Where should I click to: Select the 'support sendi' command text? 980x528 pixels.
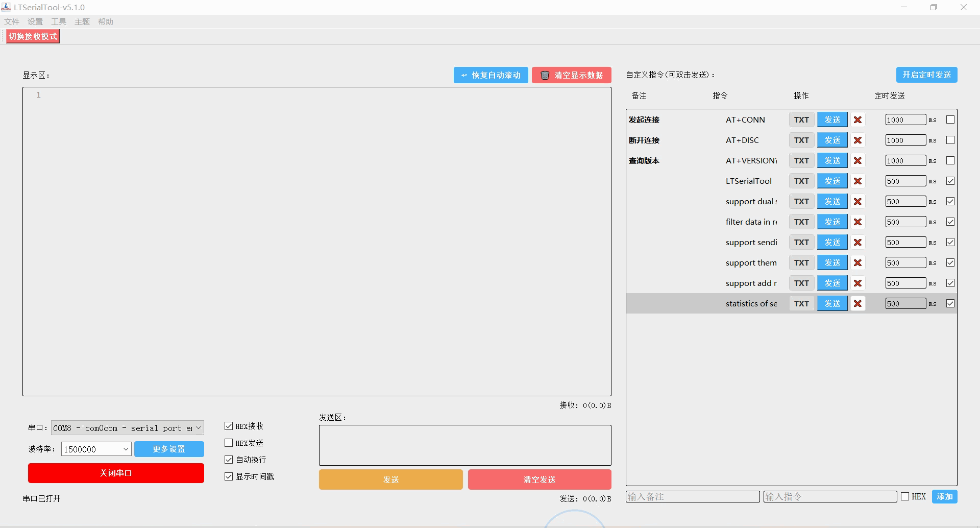click(751, 242)
